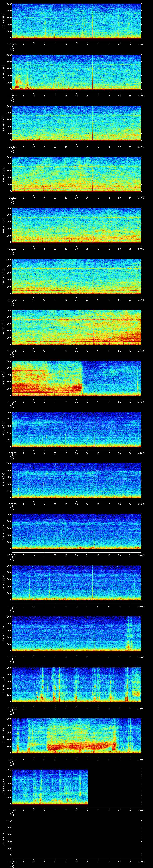Screen dimensions: 153x868
Task: Click the 40:00 end-of-axis label
Action: (141, 810)
